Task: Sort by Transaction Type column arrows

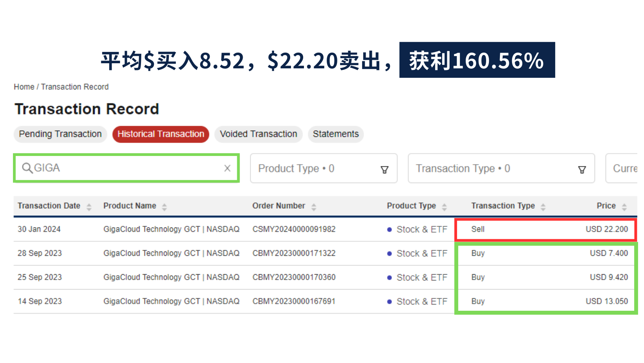Action: [x=543, y=207]
